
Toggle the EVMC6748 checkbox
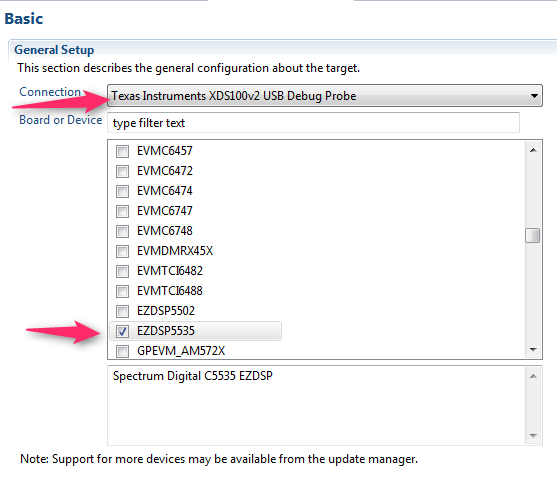coord(122,231)
